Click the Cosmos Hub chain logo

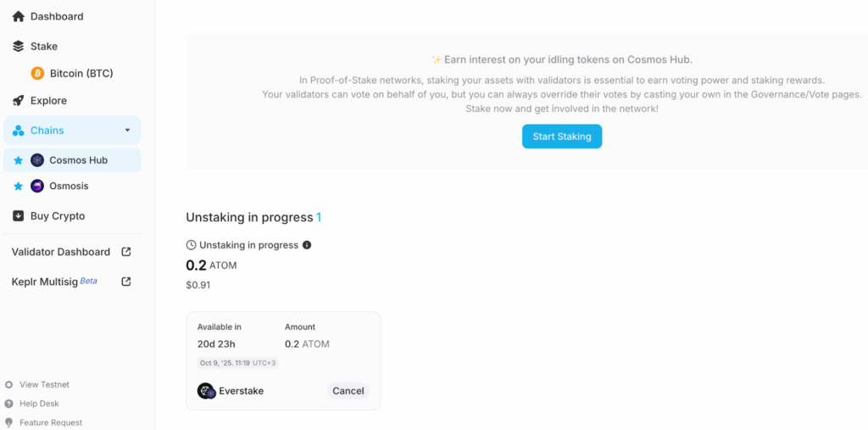pyautogui.click(x=37, y=160)
